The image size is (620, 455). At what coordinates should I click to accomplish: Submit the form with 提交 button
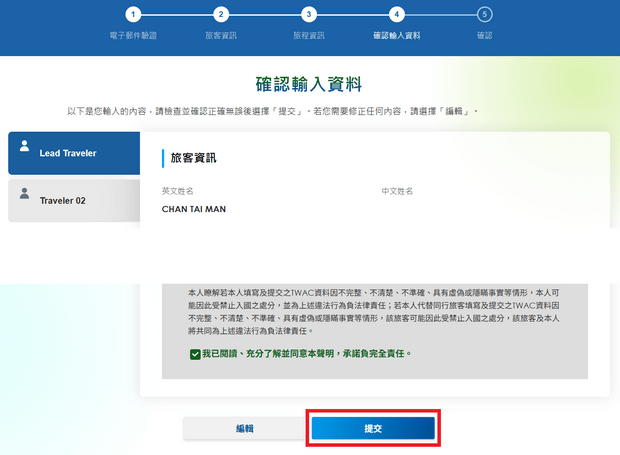tap(373, 428)
